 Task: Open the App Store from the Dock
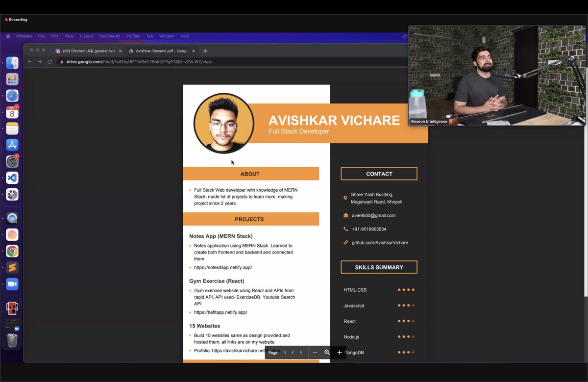click(12, 145)
